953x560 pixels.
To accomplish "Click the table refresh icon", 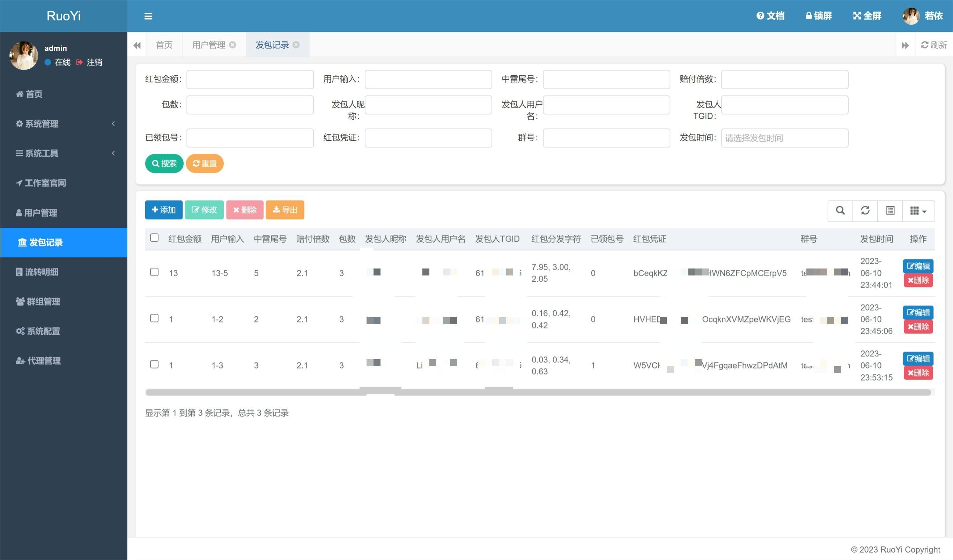I will tap(865, 211).
